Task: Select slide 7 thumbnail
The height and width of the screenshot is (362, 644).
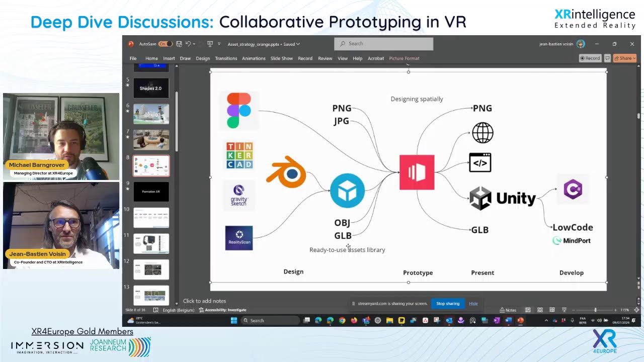Action: [x=151, y=140]
